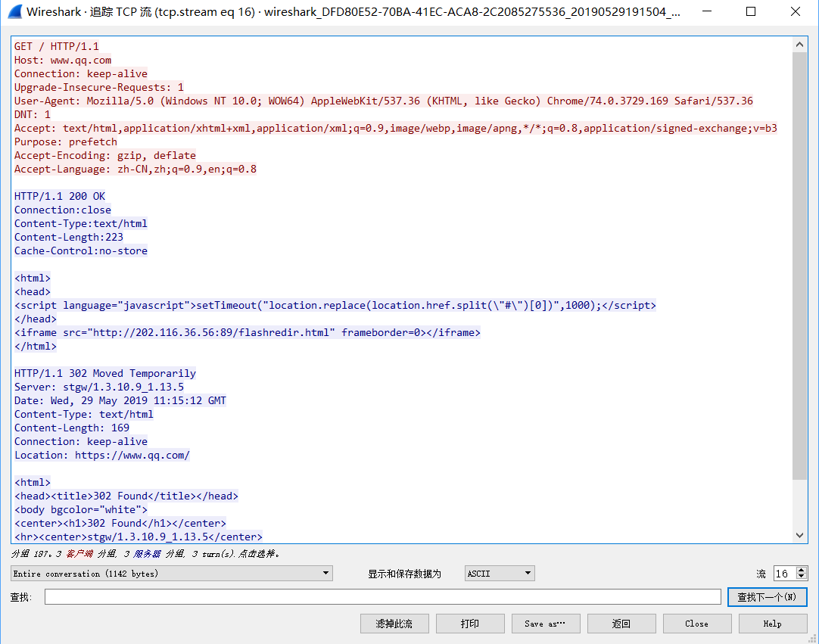Click the '302 Found' title tag line
Viewport: 819px width, 644px height.
(x=126, y=496)
